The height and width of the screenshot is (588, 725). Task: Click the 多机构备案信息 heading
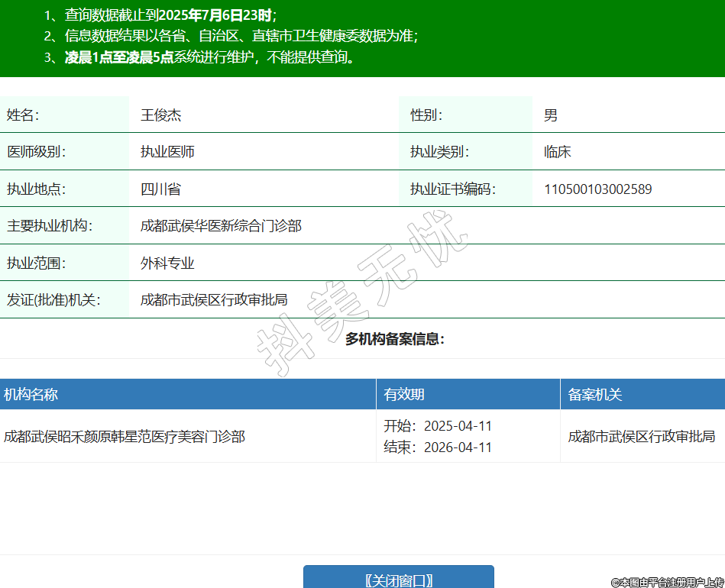click(x=394, y=339)
